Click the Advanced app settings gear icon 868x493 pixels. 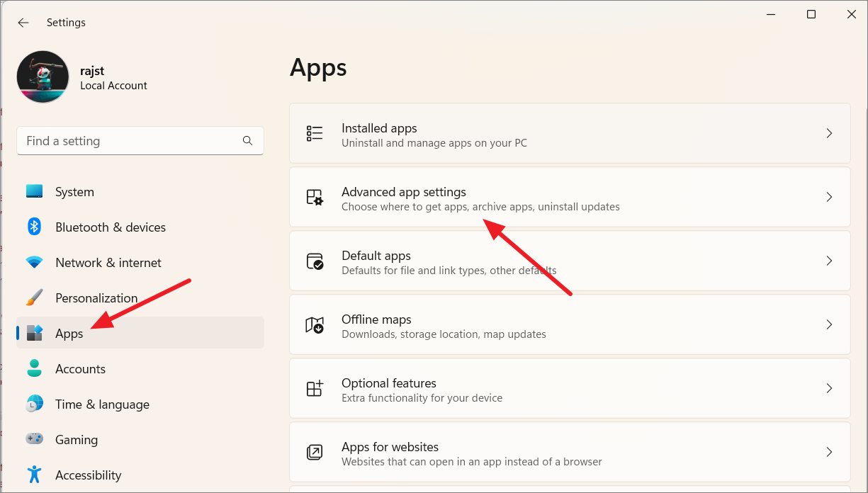coord(315,197)
